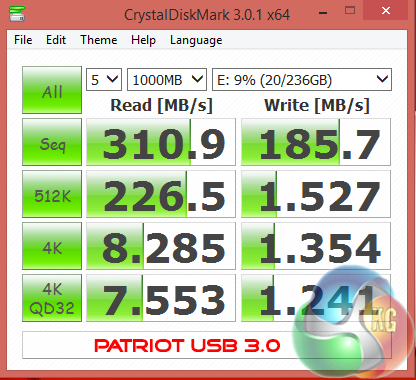
Task: Open the Edit menu
Action: 56,40
